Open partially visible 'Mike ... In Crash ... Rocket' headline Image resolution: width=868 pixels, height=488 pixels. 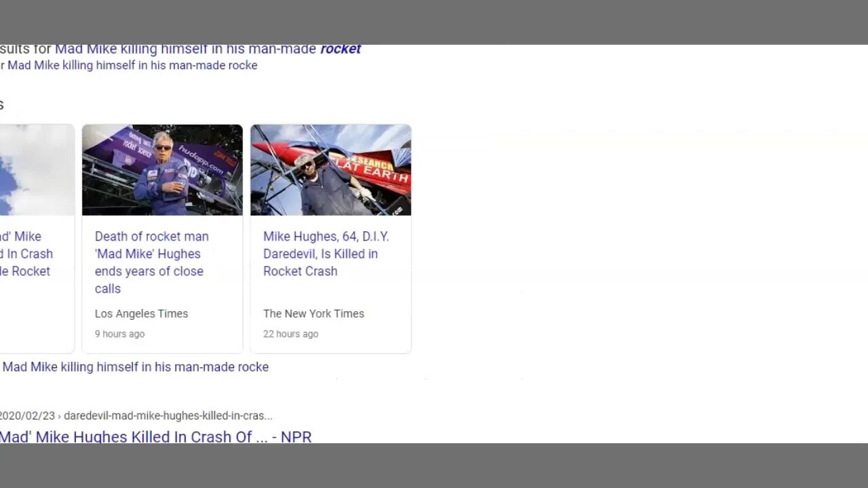click(26, 253)
